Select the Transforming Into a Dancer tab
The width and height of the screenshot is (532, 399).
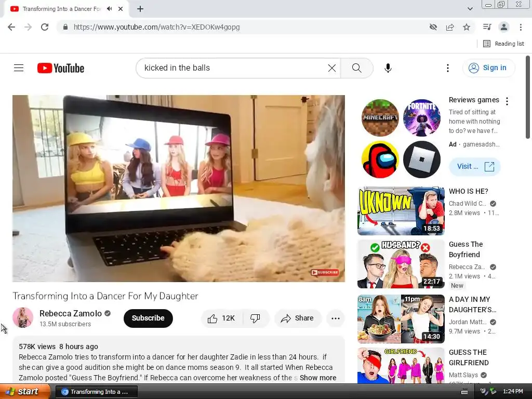point(61,9)
